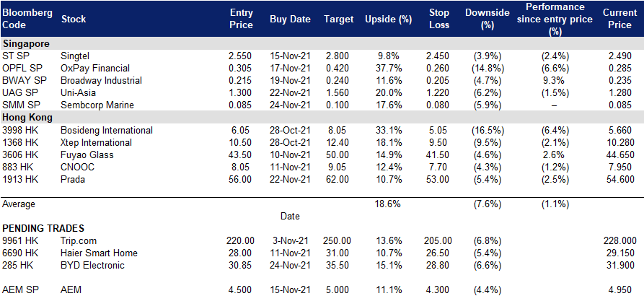The height and width of the screenshot is (296, 644).
Task: Click the Hong Kong section header row
Action: pos(322,118)
